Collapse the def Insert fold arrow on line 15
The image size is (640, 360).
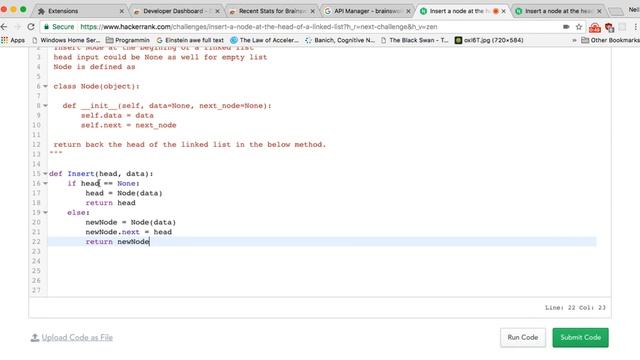pos(45,173)
